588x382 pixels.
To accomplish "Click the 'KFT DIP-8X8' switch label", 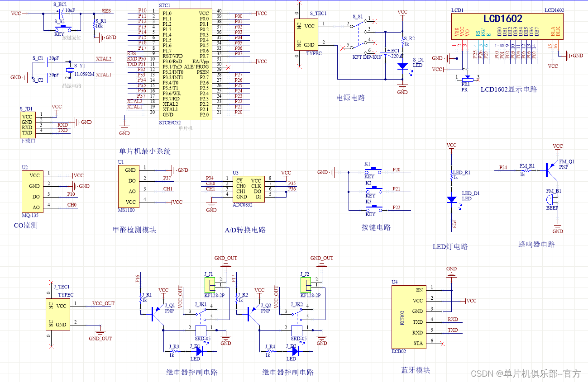I will coord(368,57).
